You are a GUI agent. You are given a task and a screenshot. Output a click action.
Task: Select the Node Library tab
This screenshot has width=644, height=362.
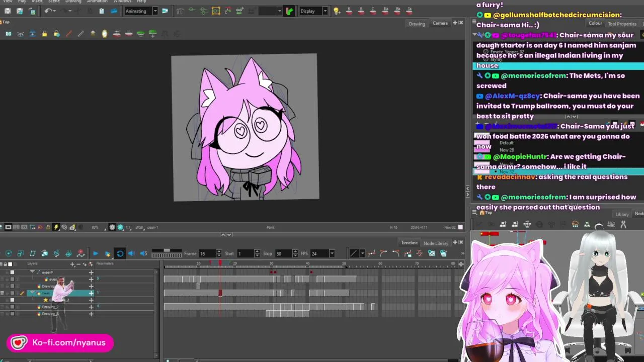[x=436, y=243]
